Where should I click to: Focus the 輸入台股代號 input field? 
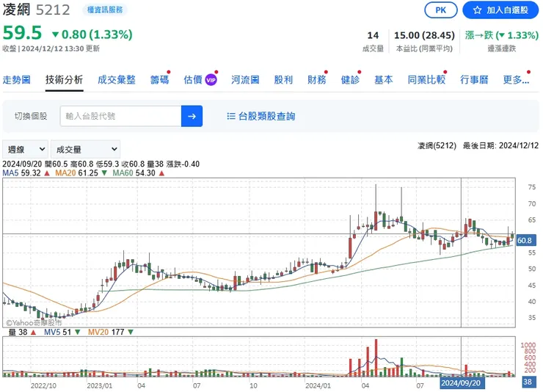point(120,116)
